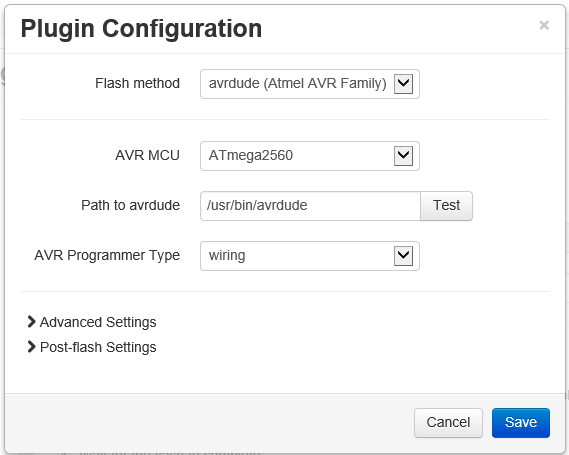The height and width of the screenshot is (455, 569).
Task: Close the Plugin Configuration dialog with X
Action: point(544,25)
